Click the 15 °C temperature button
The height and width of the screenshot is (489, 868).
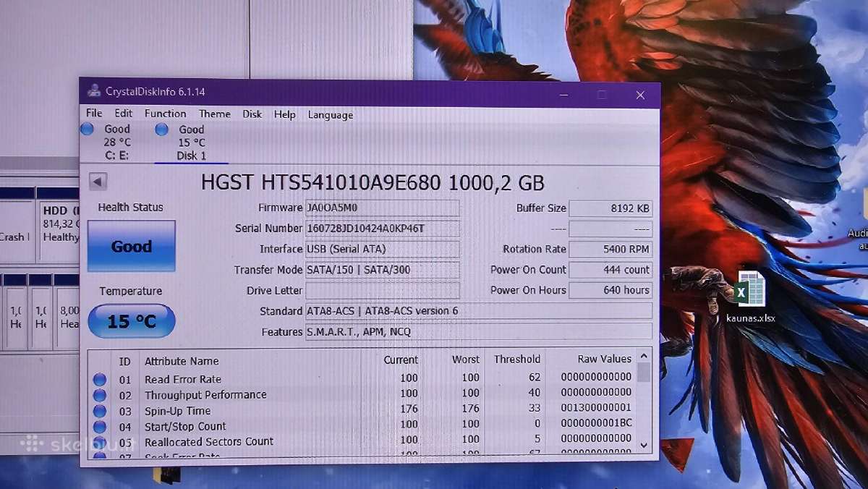[x=131, y=321]
